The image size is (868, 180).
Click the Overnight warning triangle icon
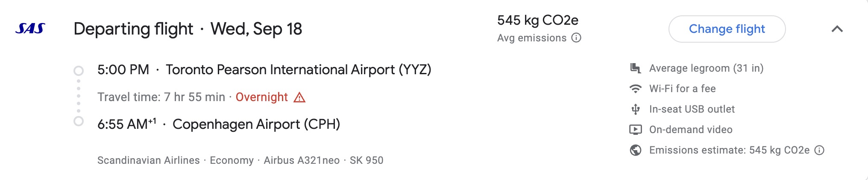(x=299, y=98)
